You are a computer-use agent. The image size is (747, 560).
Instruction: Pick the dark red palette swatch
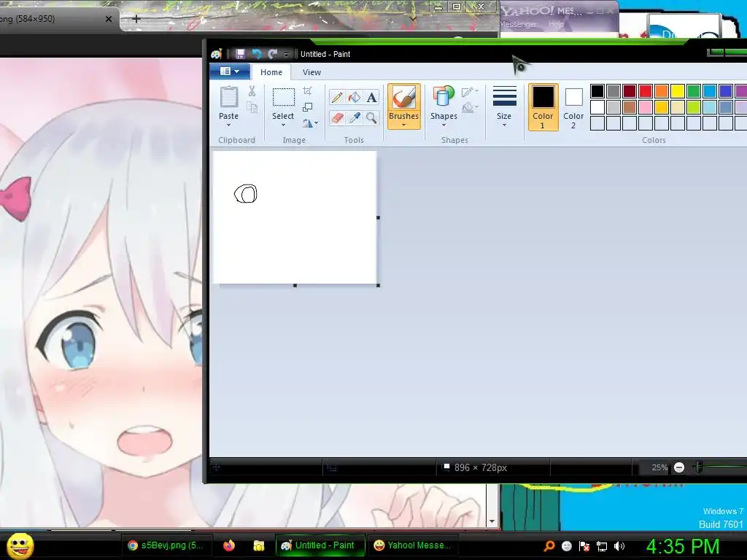630,91
